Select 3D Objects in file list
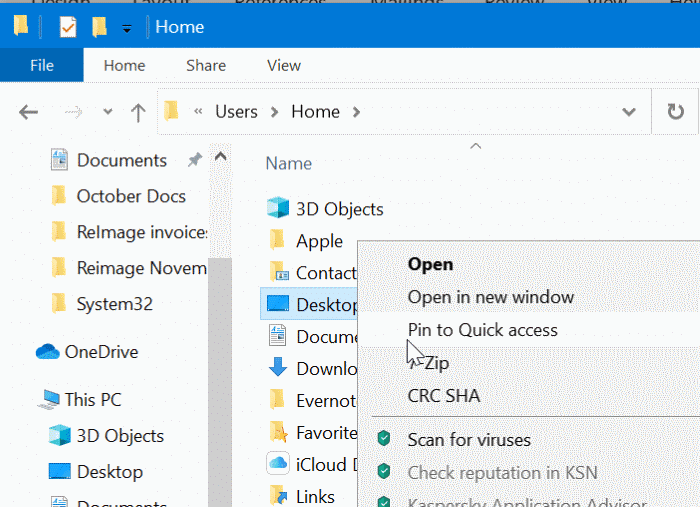Image resolution: width=700 pixels, height=507 pixels. [x=340, y=209]
